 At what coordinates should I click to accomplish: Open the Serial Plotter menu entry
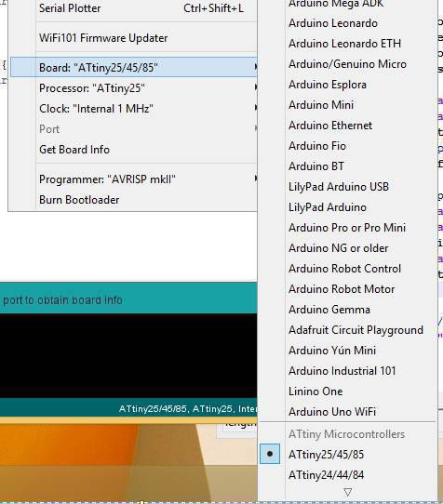pyautogui.click(x=133, y=8)
